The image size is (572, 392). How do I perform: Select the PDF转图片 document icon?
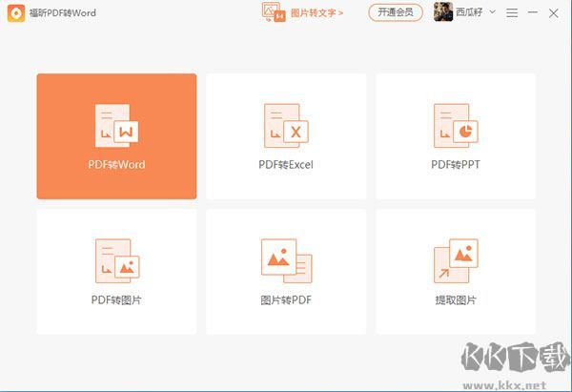coord(117,261)
